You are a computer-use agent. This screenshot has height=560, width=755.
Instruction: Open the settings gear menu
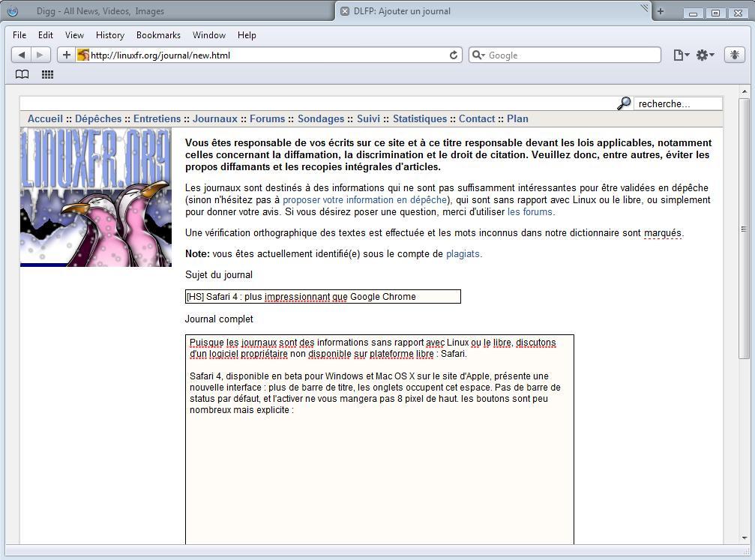point(705,55)
